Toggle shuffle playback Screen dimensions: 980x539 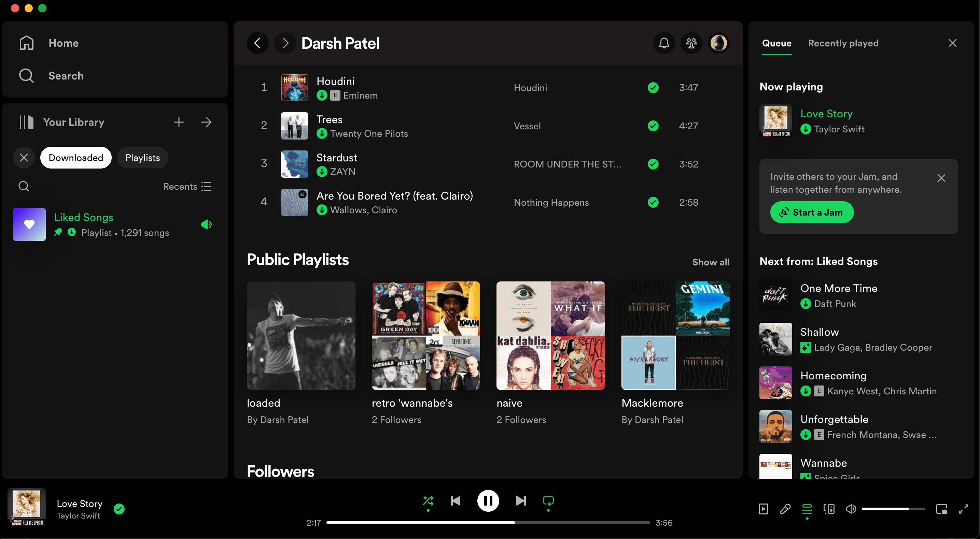tap(428, 501)
